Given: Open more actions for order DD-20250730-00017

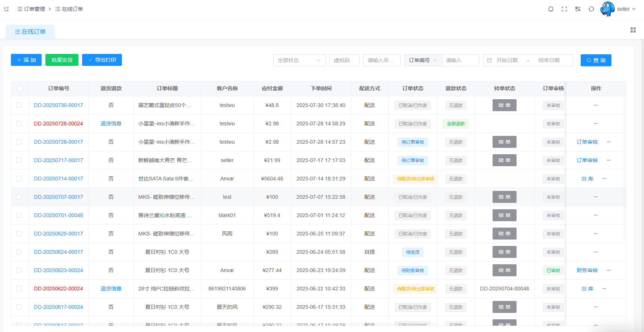Looking at the screenshot, I should (596, 105).
